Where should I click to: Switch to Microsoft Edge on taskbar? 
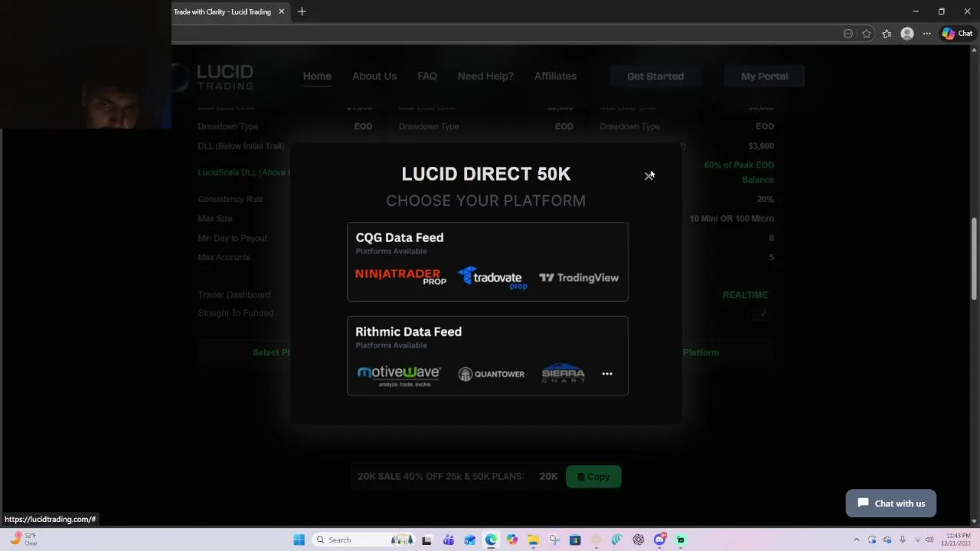491,540
